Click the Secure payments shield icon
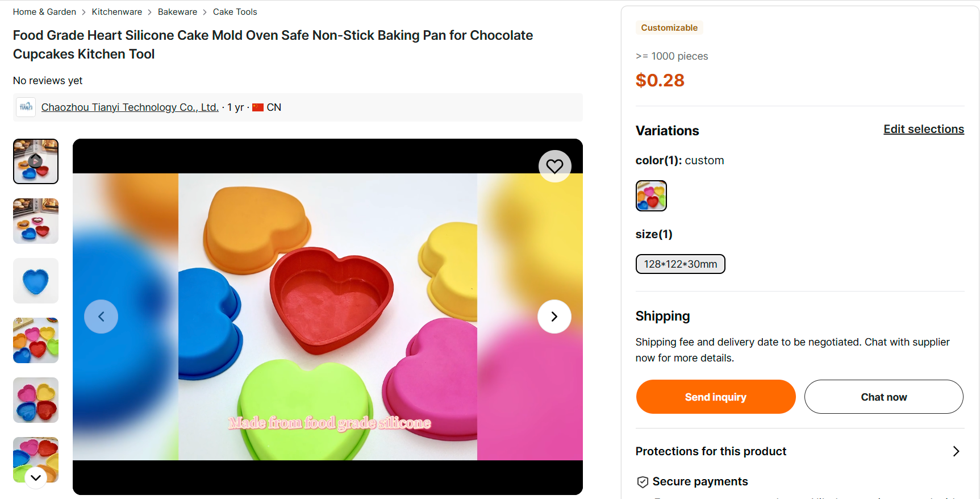Image resolution: width=980 pixels, height=499 pixels. 643,482
